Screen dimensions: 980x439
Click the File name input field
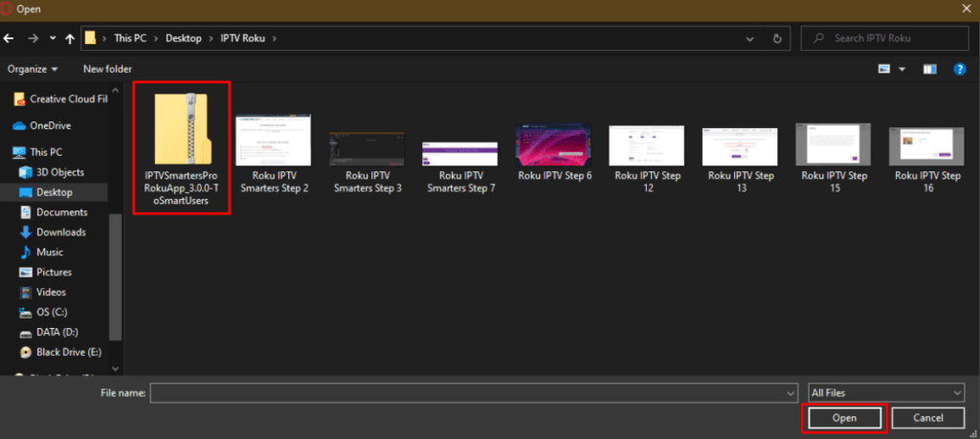coord(474,393)
